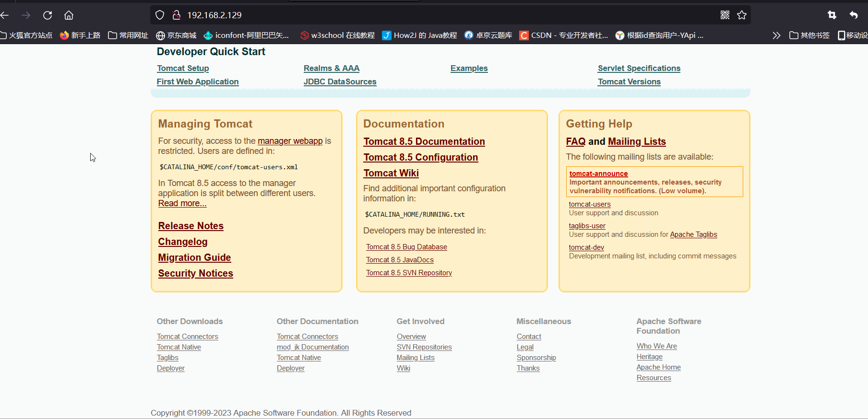Open the How2J 的 Java教程 bookmark
Screen dimensions: 868x419
pyautogui.click(x=420, y=35)
